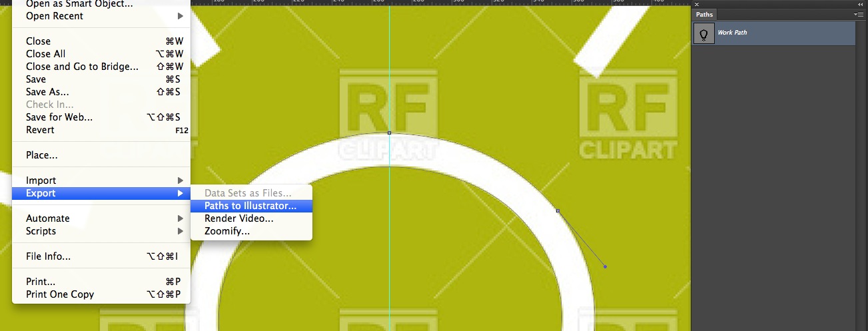
Task: Switch to the Paths tab
Action: click(704, 14)
